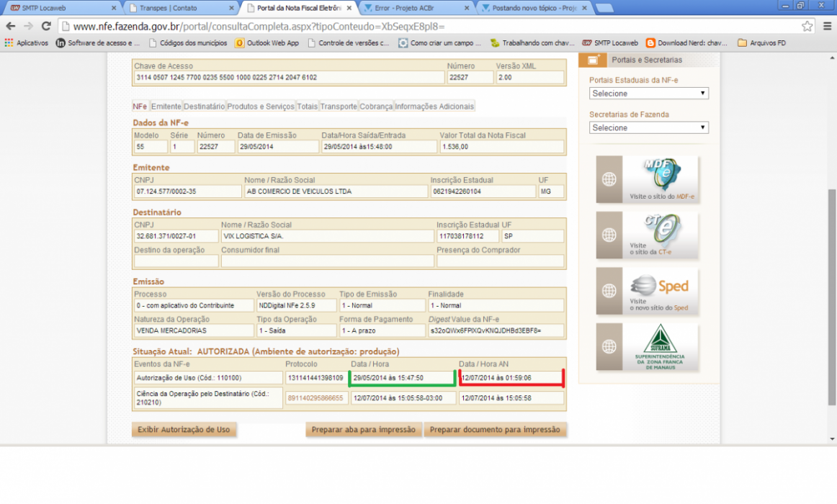Click Exibir Autorização de Uso button

[184, 429]
